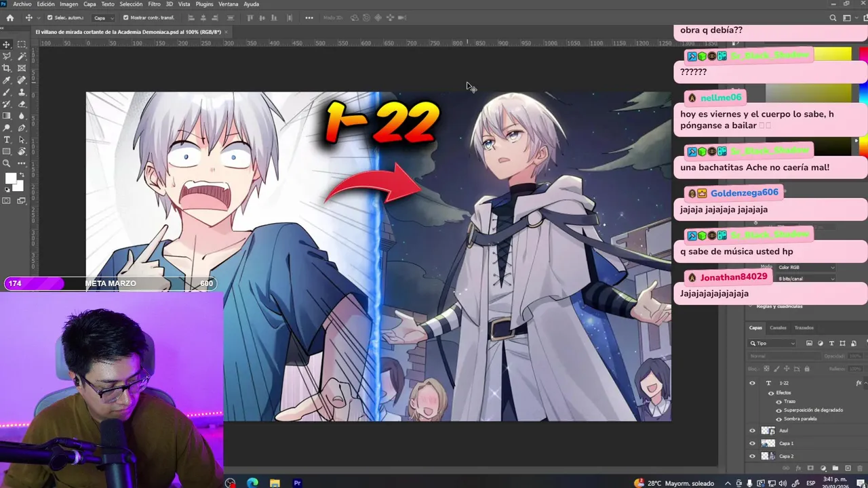Open the Ventana menu
The height and width of the screenshot is (488, 868).
(229, 4)
